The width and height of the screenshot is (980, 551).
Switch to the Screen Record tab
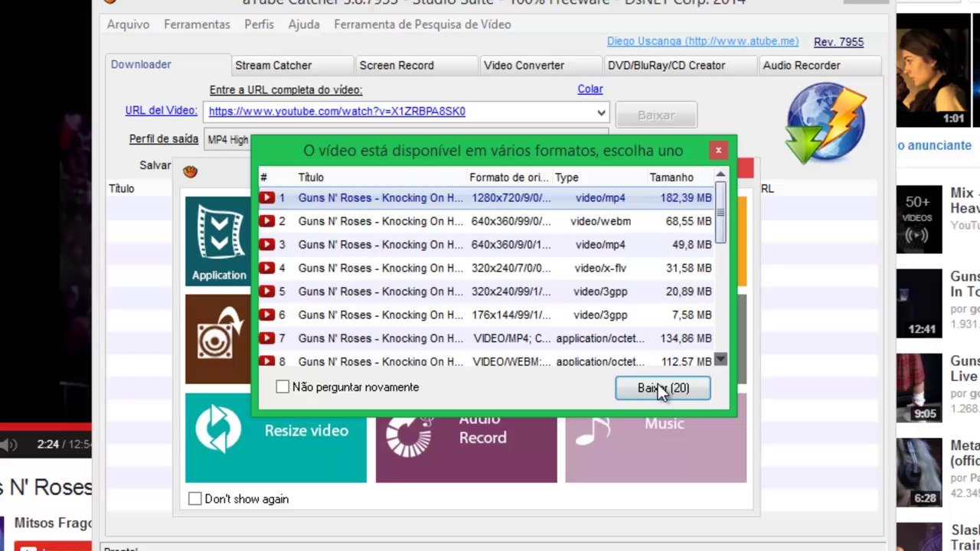click(416, 66)
